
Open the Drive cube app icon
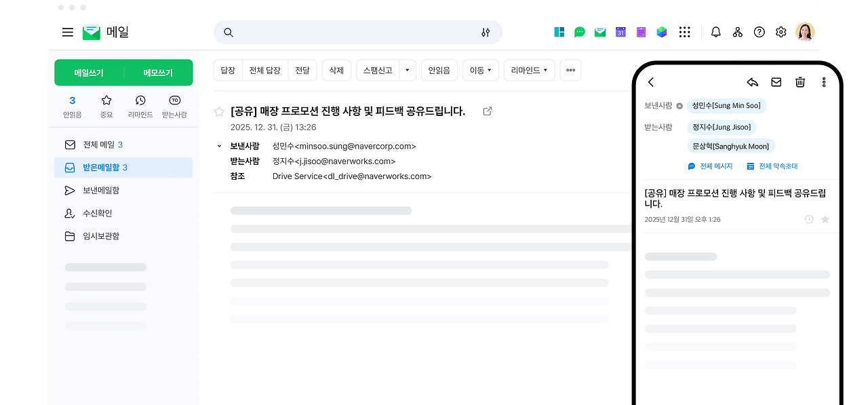point(662,32)
